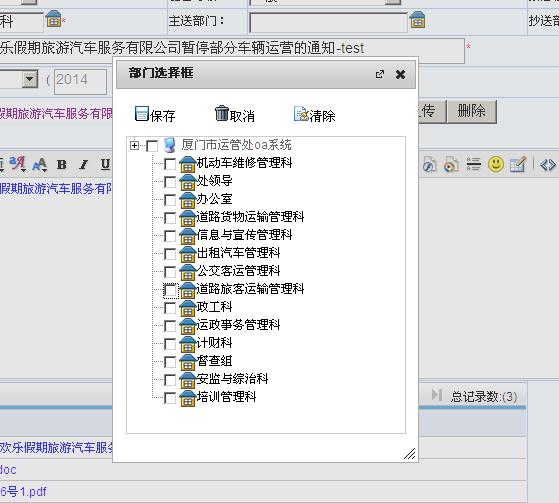The image size is (559, 503).
Task: Expand the 厦门市运管处oa系统 tree node
Action: [134, 145]
